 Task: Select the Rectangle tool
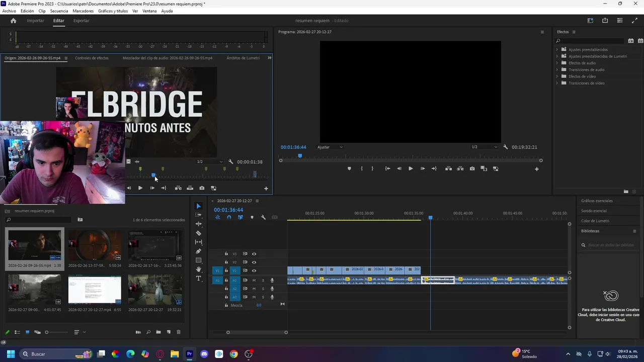point(198,260)
